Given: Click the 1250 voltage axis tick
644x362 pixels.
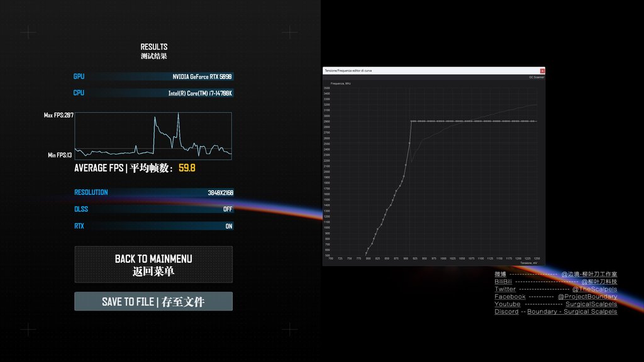Looking at the screenshot, I should point(537,258).
